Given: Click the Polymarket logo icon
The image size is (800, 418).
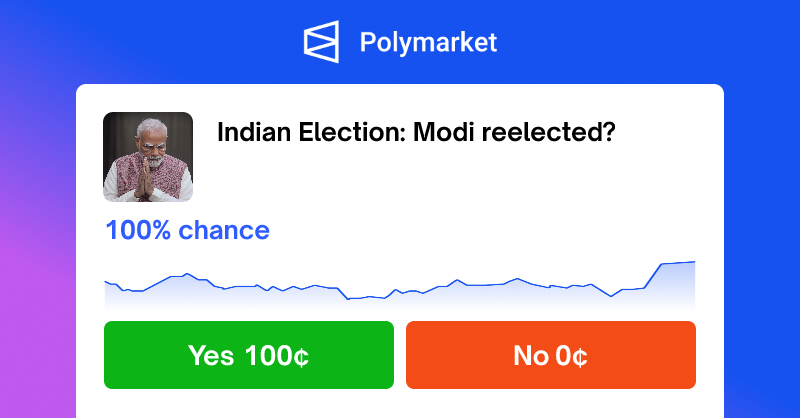Looking at the screenshot, I should [321, 42].
